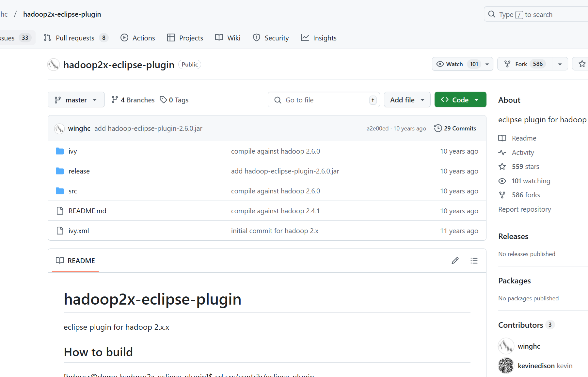Switch to the Pull requests tab

click(x=75, y=38)
